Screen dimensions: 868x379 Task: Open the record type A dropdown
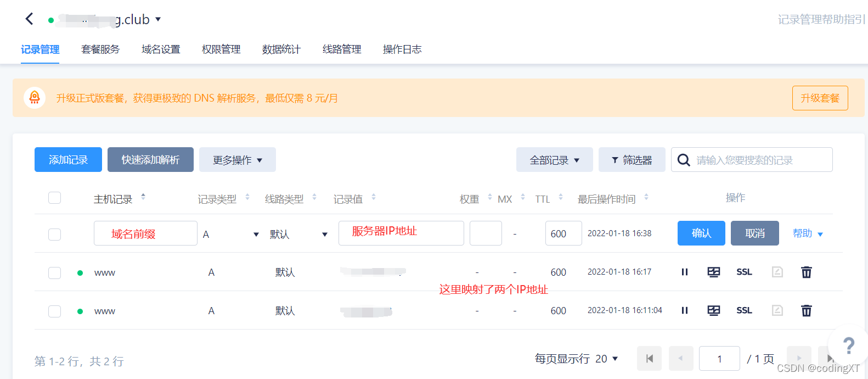[x=230, y=235]
